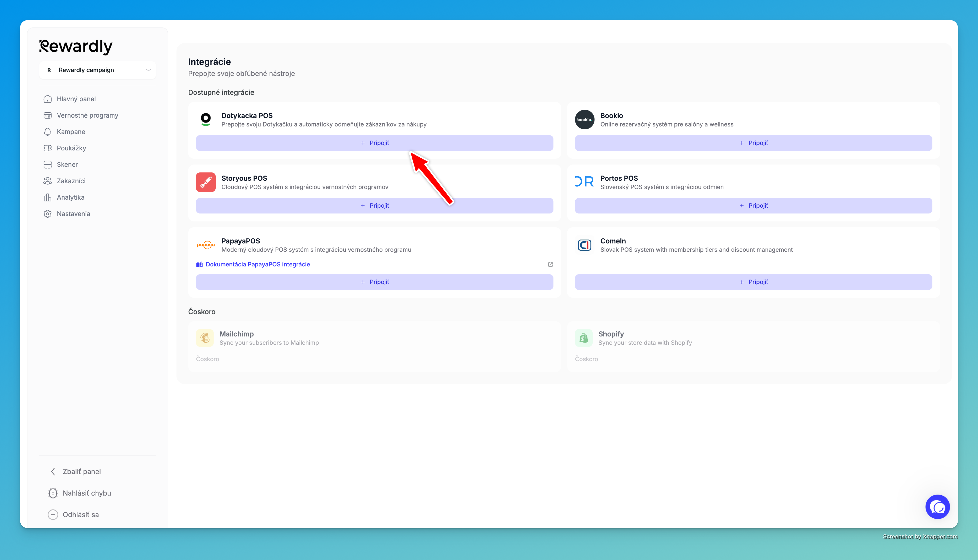
Task: Click the ComeIn logo
Action: 584,245
